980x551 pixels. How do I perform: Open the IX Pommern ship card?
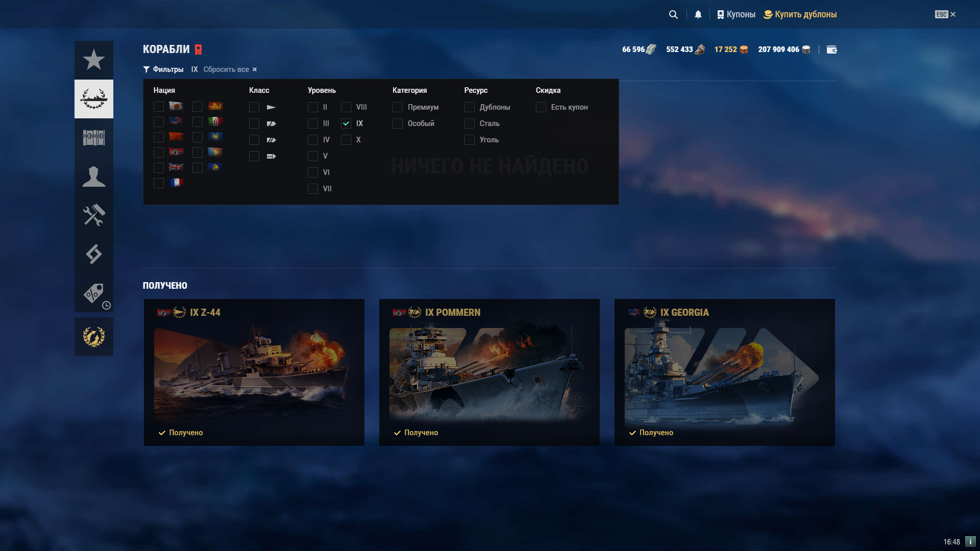point(489,372)
